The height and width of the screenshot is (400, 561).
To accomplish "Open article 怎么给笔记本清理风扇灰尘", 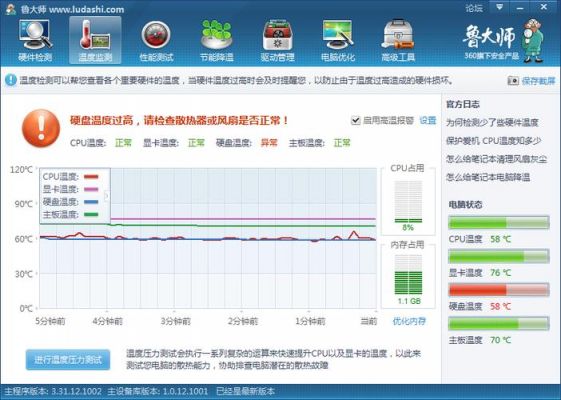I will pos(496,158).
